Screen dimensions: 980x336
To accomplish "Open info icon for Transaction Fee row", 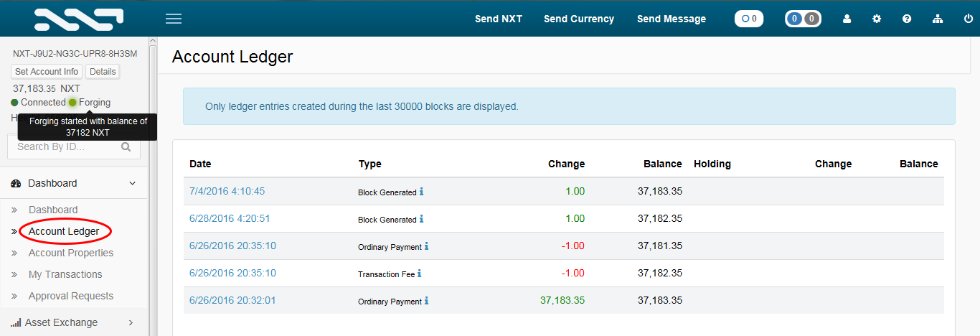I will tap(419, 274).
